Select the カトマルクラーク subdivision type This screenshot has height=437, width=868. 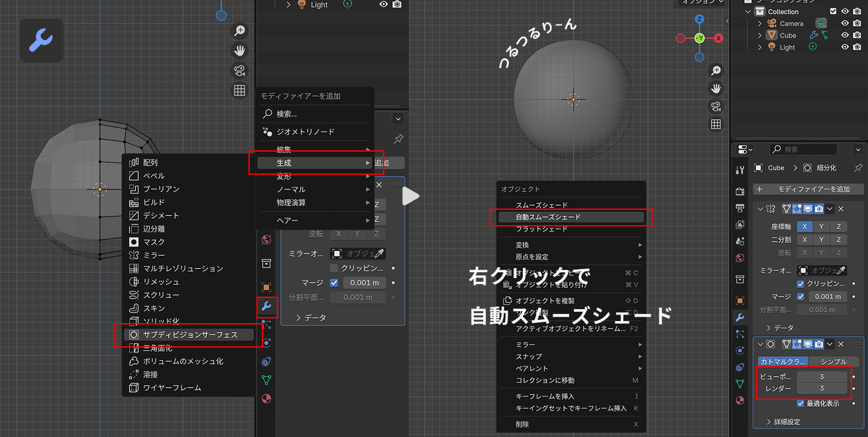[783, 362]
